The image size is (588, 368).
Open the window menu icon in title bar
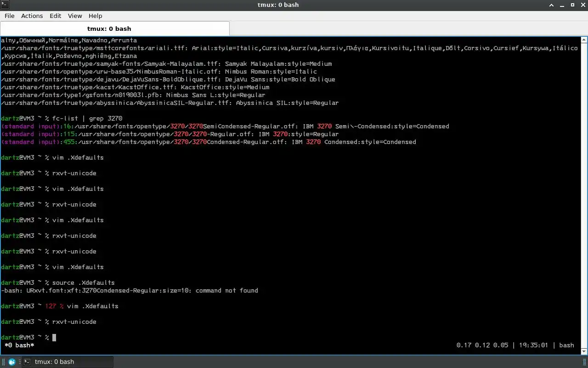point(5,5)
